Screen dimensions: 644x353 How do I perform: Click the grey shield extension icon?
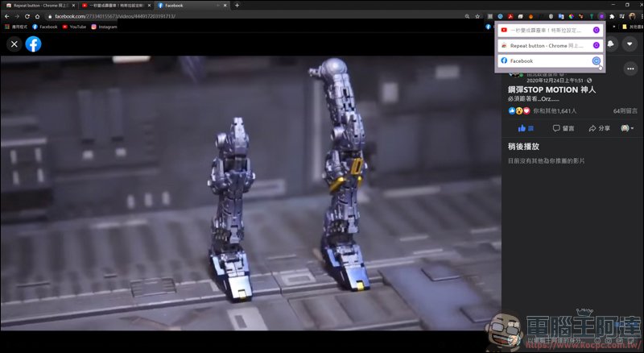click(x=551, y=16)
